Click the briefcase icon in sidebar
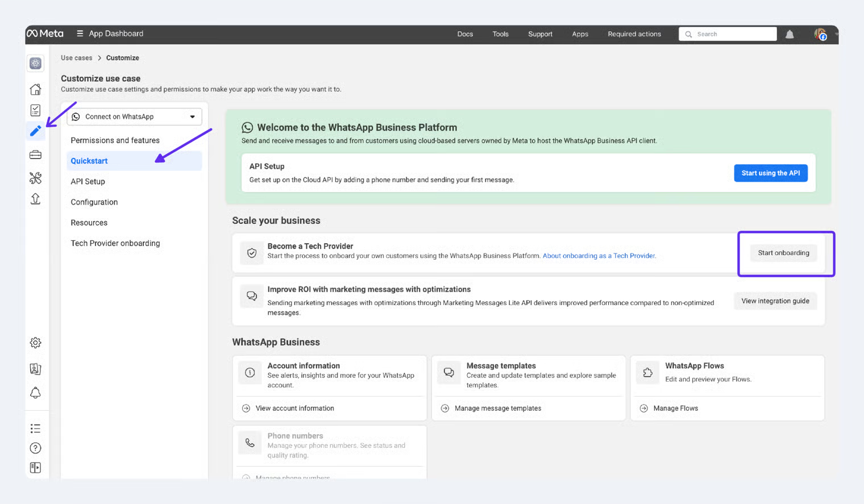Viewport: 864px width, 504px height. (35, 155)
